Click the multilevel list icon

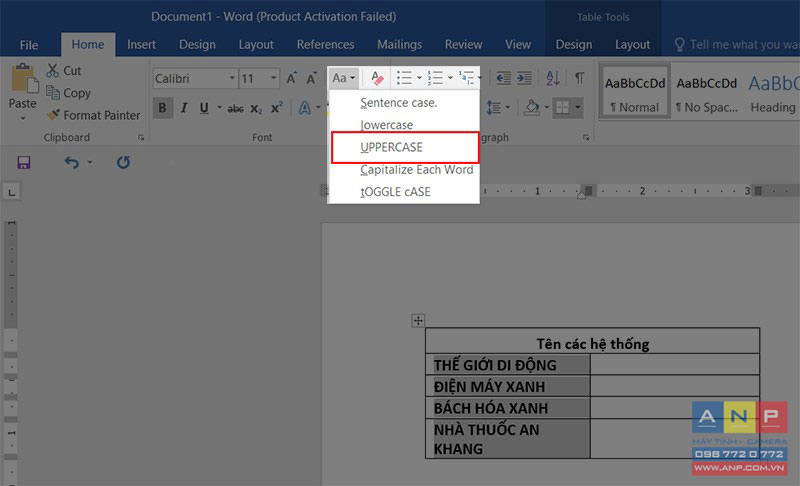coord(466,78)
